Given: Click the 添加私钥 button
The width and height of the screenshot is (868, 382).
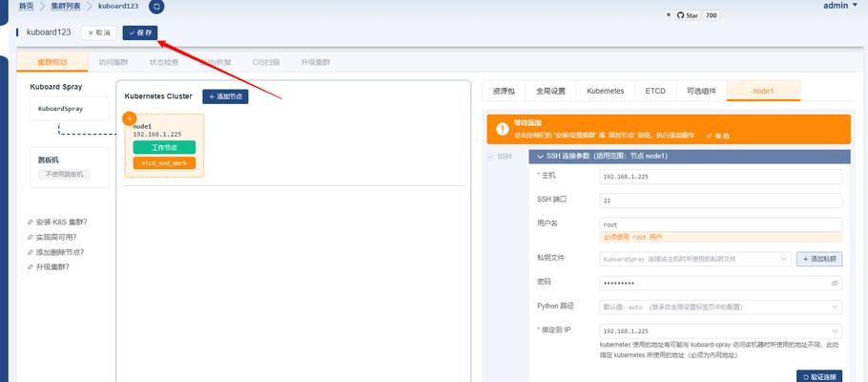Looking at the screenshot, I should [819, 259].
